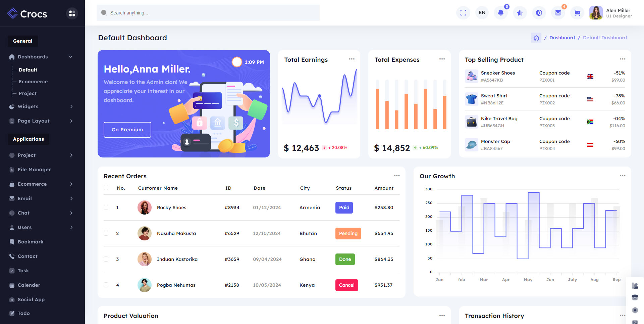
Task: Open the Ecommerce dashboard submenu item
Action: click(x=33, y=82)
